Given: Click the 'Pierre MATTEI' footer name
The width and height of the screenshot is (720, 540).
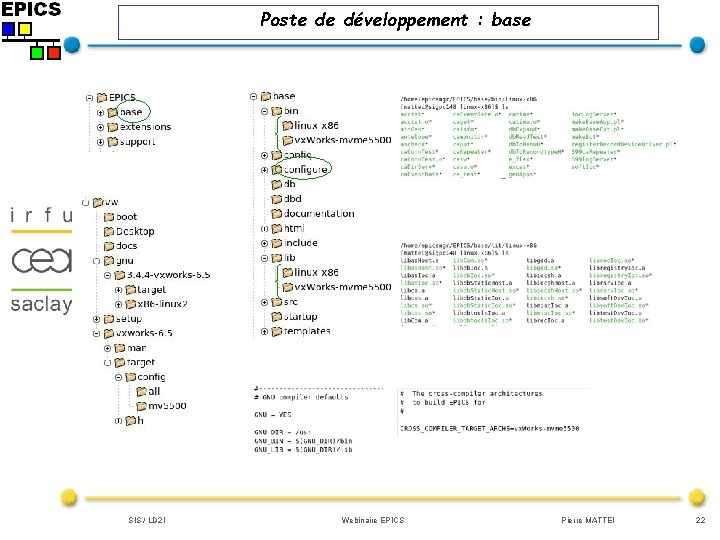Looking at the screenshot, I should (588, 520).
